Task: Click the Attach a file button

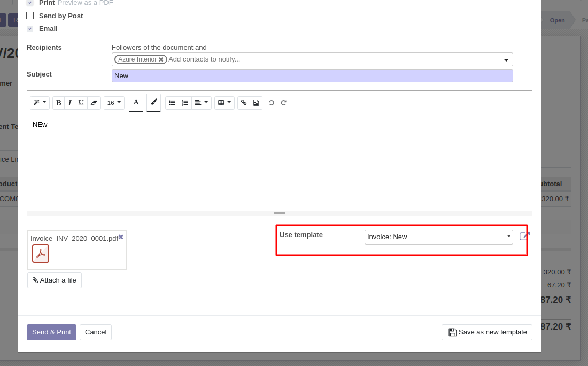Action: (x=55, y=280)
